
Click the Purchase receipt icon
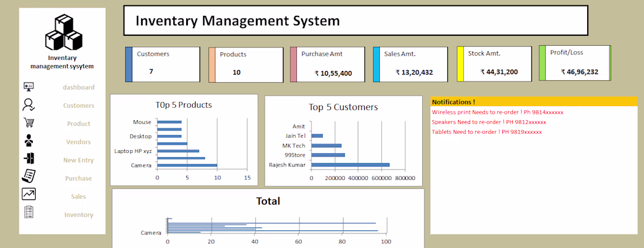point(28,176)
